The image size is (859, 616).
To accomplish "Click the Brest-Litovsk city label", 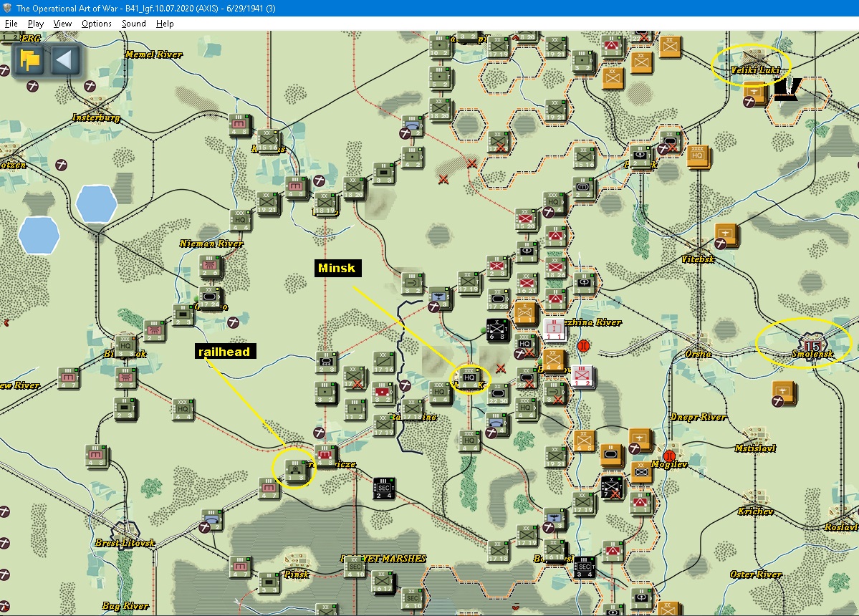I will coord(125,543).
